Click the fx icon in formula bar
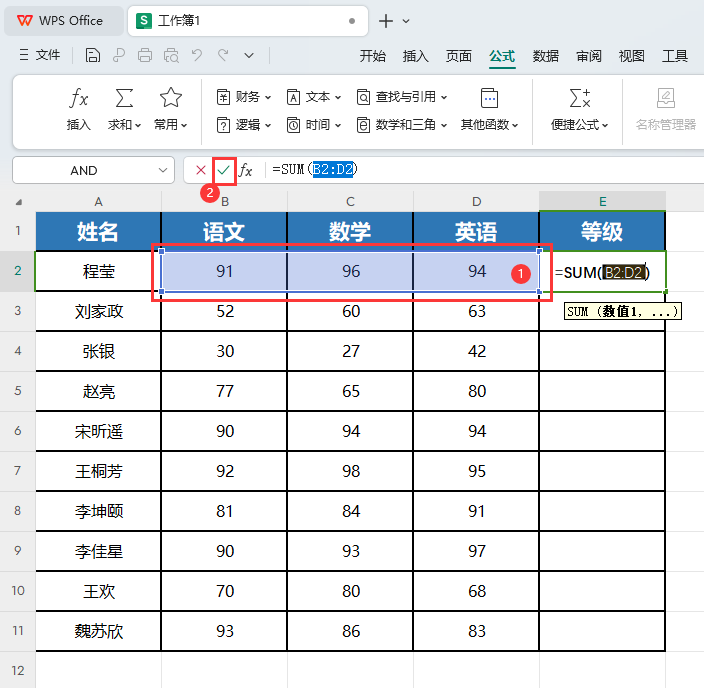 click(246, 170)
